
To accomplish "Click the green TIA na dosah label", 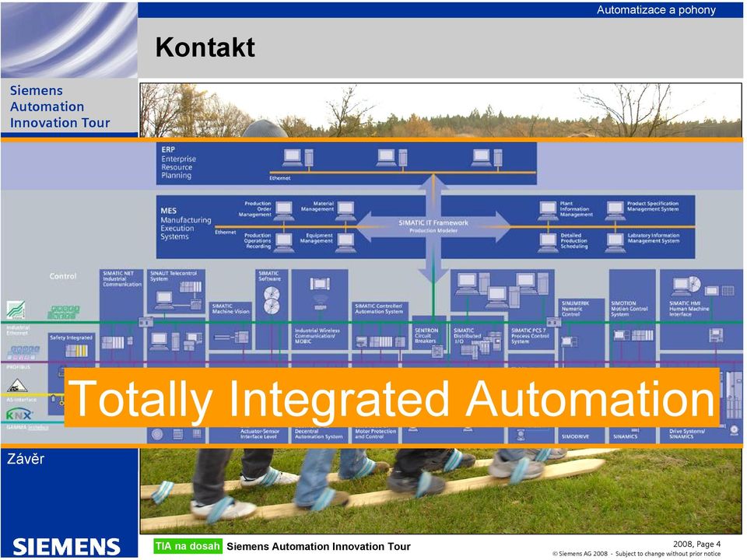I will click(x=188, y=546).
